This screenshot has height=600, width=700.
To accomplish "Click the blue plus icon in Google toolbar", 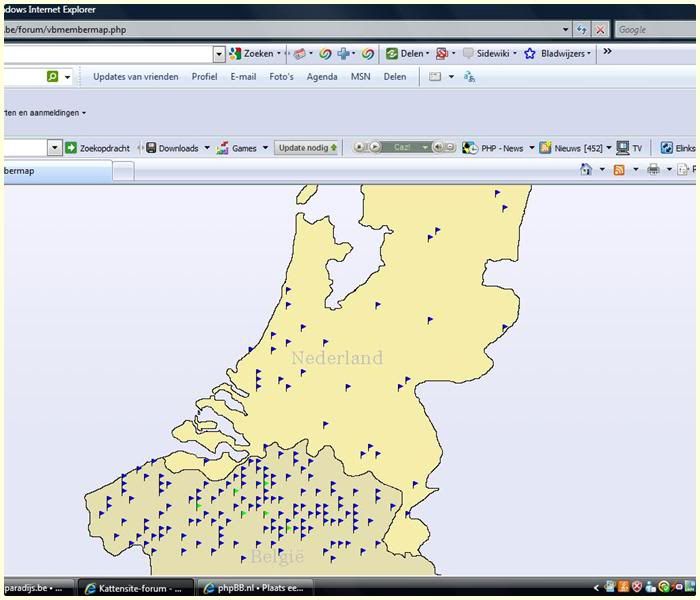I will [343, 54].
